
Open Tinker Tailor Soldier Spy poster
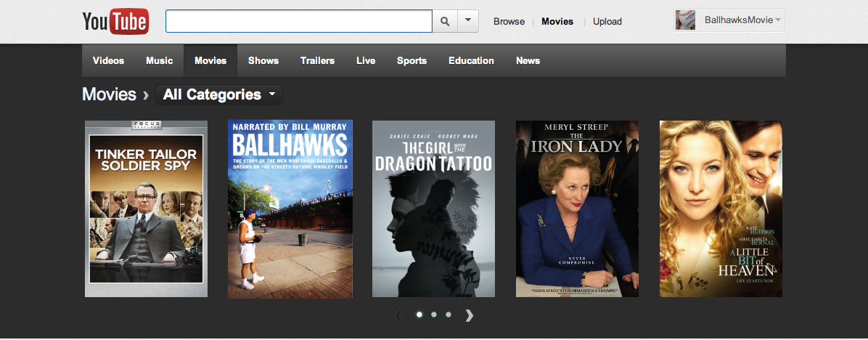point(146,209)
